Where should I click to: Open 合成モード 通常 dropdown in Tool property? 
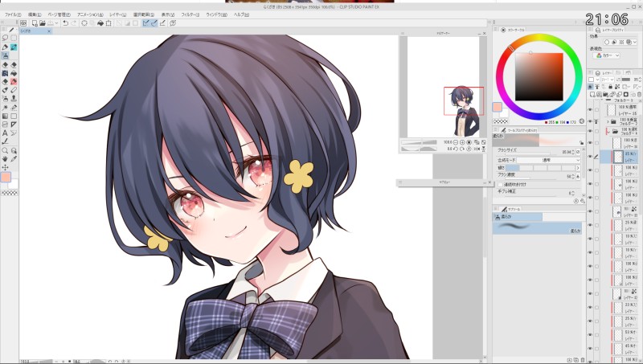click(x=548, y=160)
